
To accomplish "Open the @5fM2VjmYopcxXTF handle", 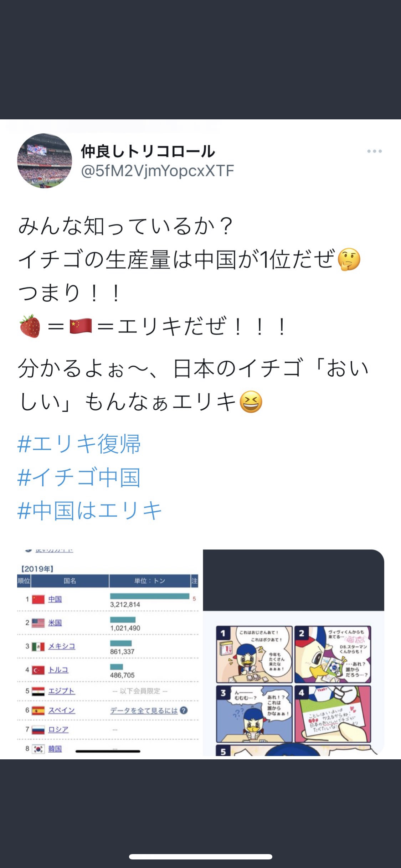I will pos(157,171).
